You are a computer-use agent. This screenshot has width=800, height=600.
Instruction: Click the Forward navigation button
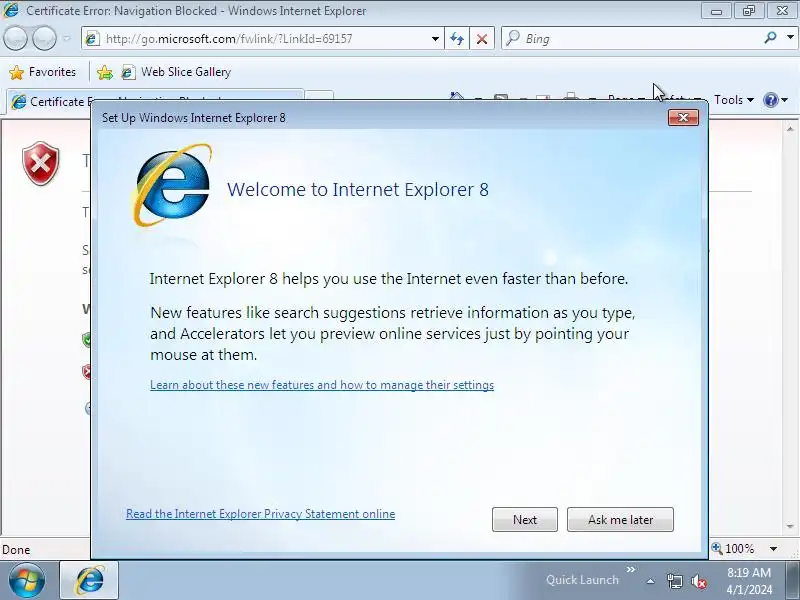(44, 39)
